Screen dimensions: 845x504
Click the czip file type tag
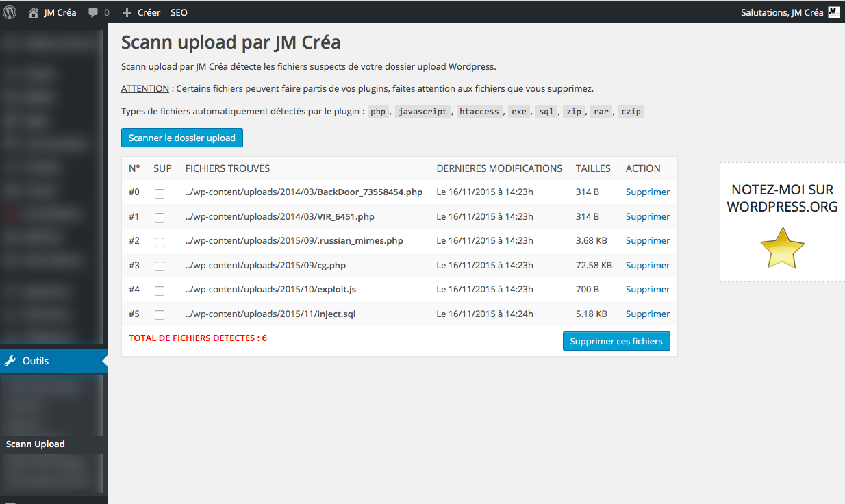coord(631,112)
